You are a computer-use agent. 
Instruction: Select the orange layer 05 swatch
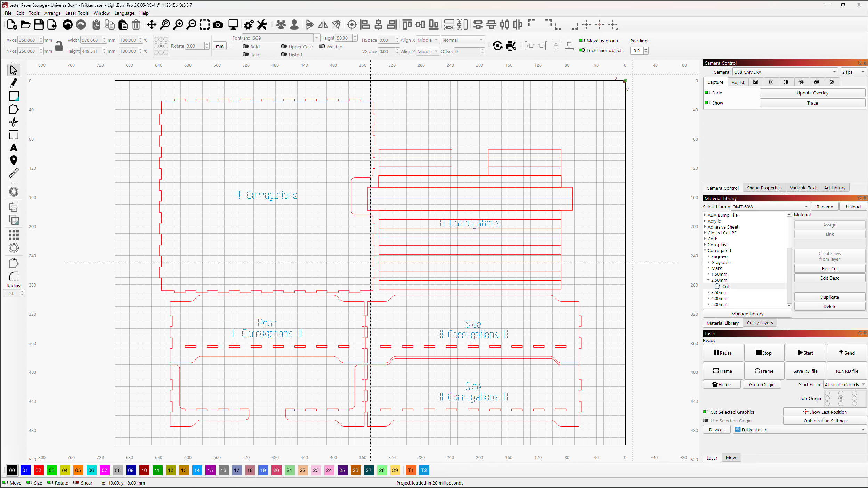click(78, 471)
